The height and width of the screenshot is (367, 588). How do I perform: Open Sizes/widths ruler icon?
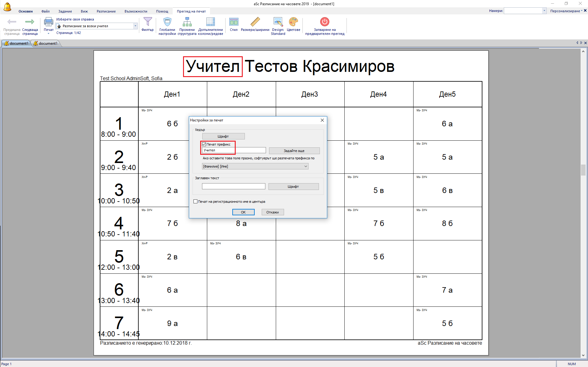[x=255, y=22]
